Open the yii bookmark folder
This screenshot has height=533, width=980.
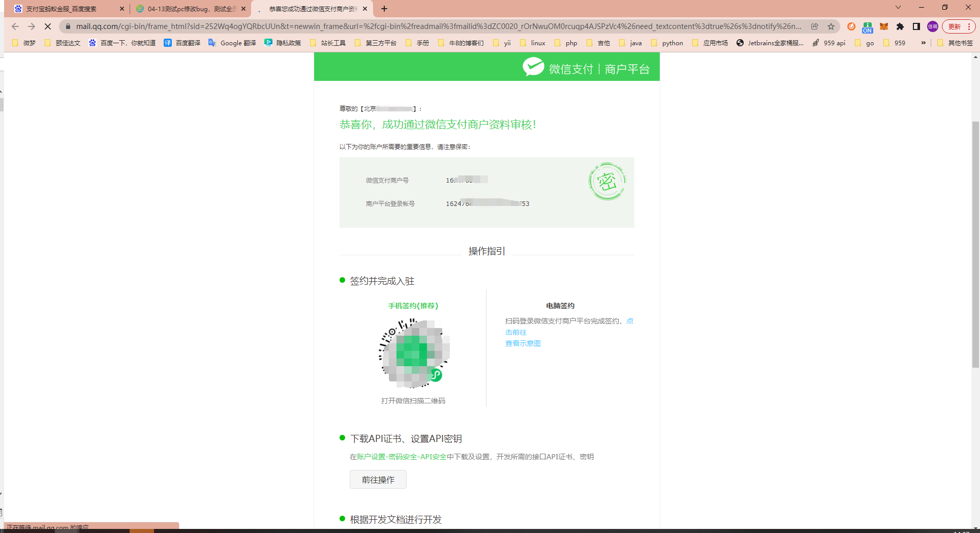tap(502, 43)
